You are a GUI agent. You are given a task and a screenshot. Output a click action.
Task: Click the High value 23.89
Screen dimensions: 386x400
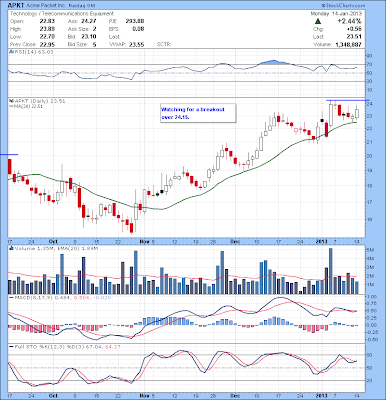click(47, 29)
